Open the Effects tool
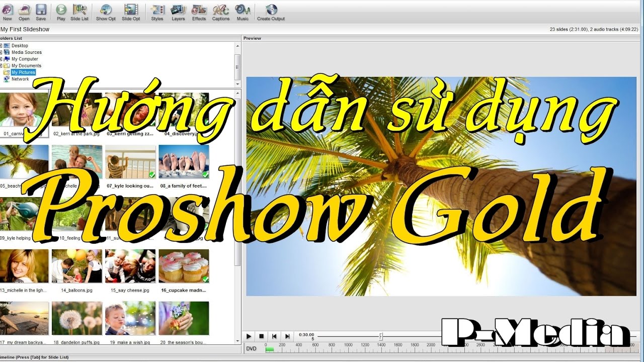This screenshot has width=644, height=362. point(199,12)
